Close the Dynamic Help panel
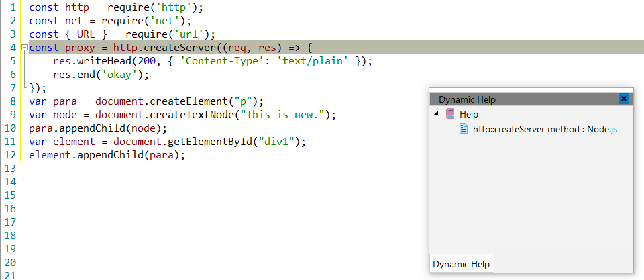Screen dimensions: 644x280 (x=623, y=99)
